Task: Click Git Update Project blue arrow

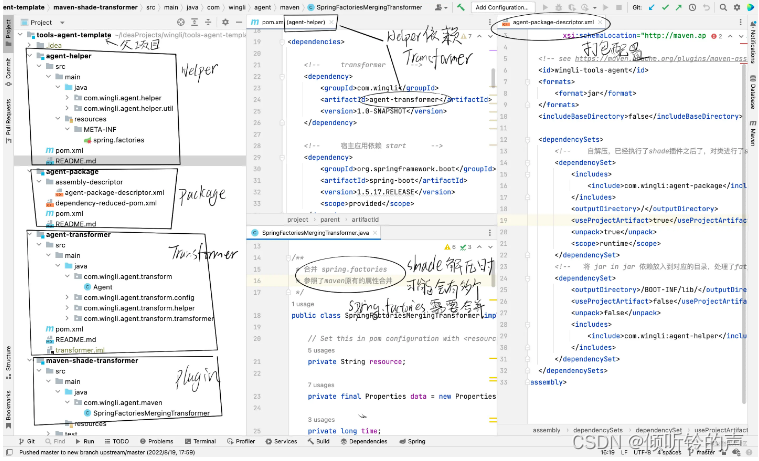Action: (x=652, y=7)
